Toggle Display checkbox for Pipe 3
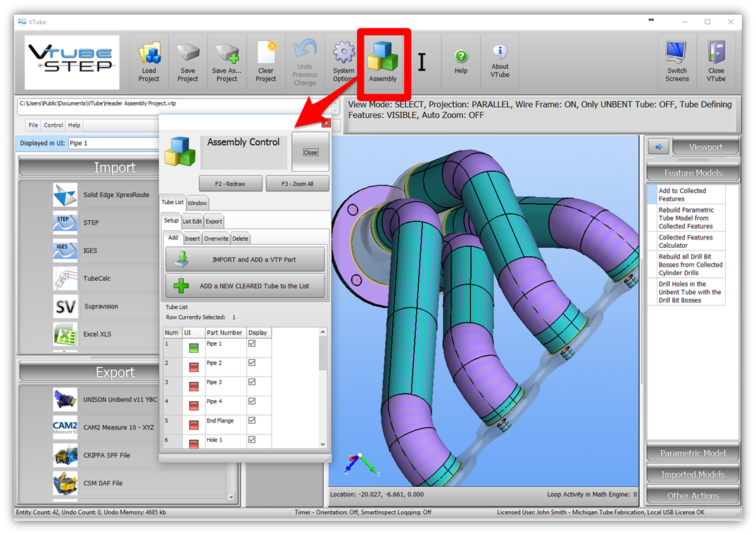 pyautogui.click(x=252, y=382)
